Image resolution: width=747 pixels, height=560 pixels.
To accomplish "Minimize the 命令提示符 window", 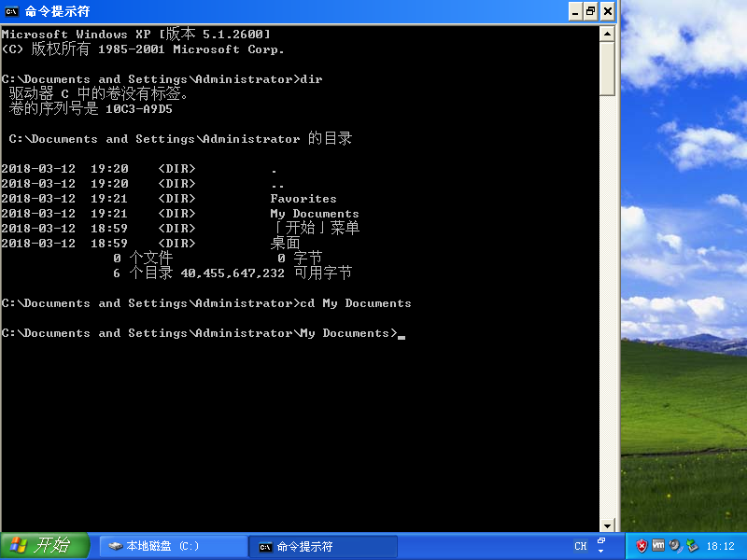I will [x=575, y=11].
